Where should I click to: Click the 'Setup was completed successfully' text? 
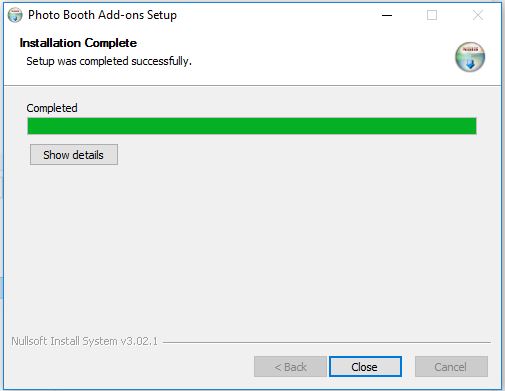[109, 61]
